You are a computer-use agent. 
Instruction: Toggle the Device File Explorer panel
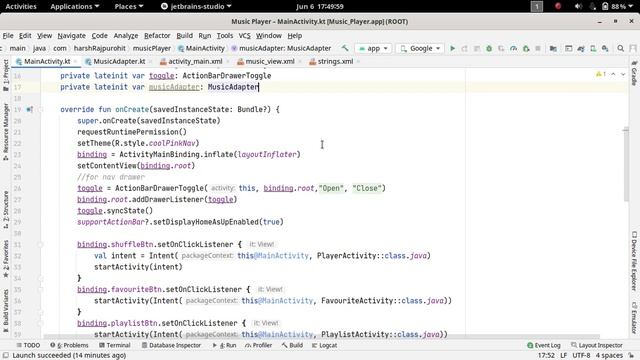coord(634,261)
